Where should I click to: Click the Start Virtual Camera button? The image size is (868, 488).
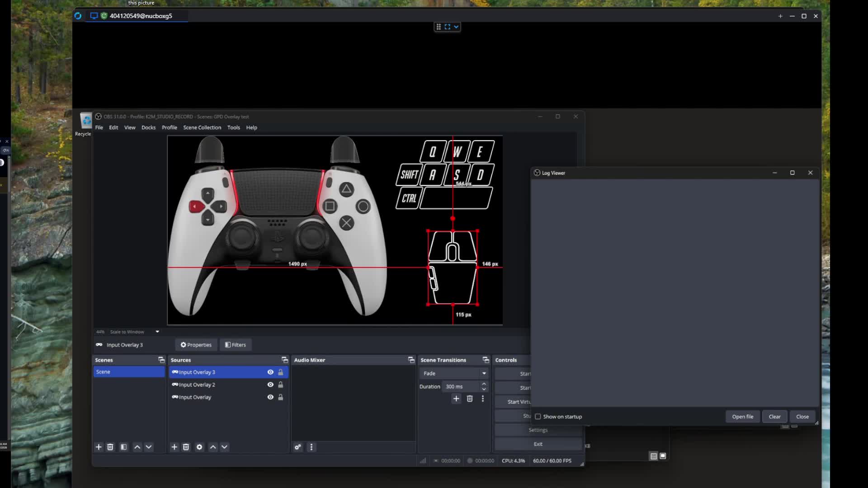[x=513, y=402]
